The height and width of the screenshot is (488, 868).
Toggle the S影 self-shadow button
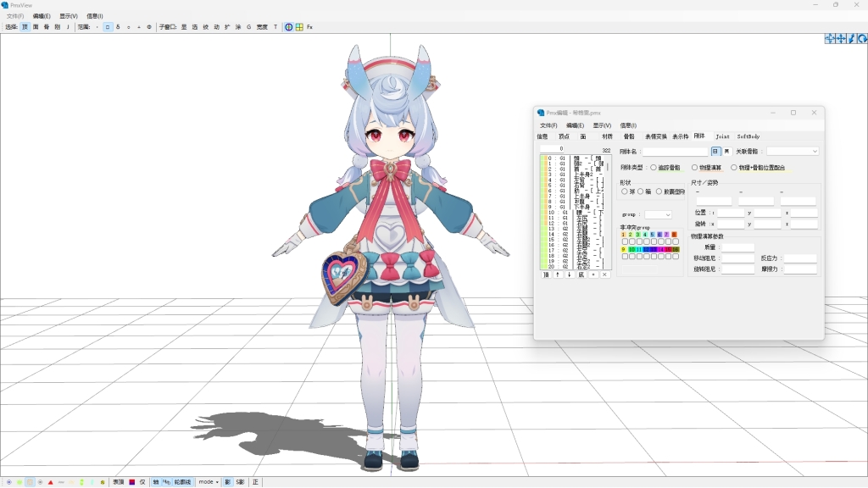(x=240, y=482)
